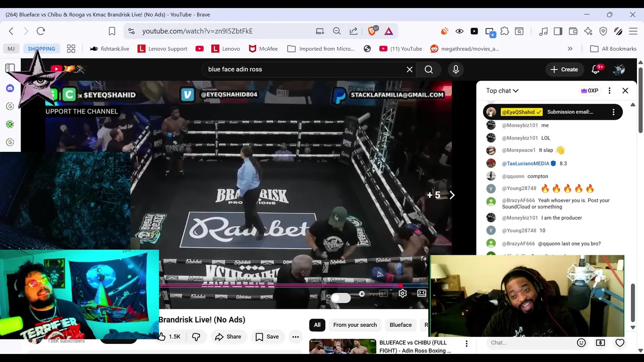The image size is (644, 362).
Task: Click the heart reaction icon in chat
Action: [x=620, y=342]
